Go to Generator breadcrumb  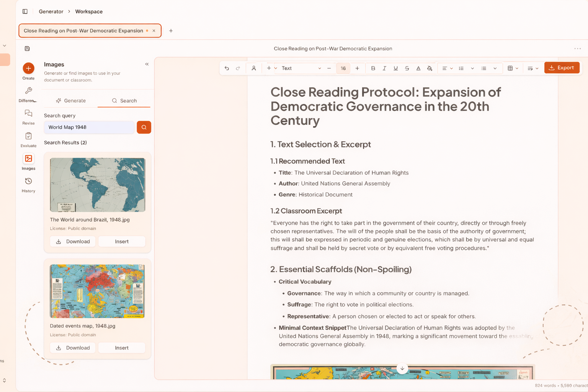[51, 11]
